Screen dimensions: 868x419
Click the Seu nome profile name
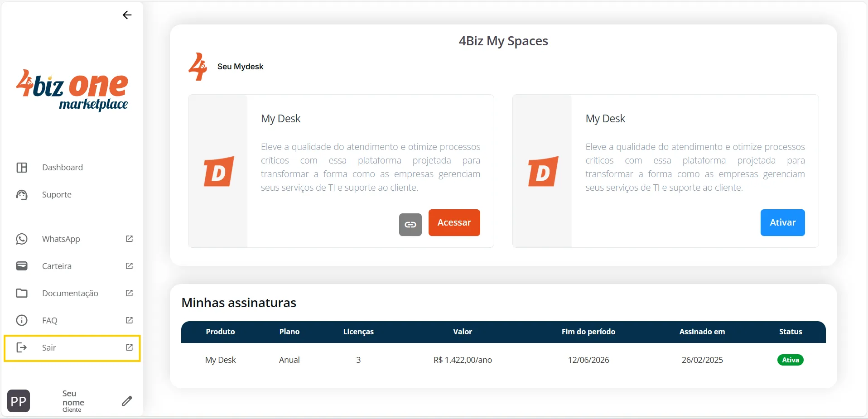(73, 398)
